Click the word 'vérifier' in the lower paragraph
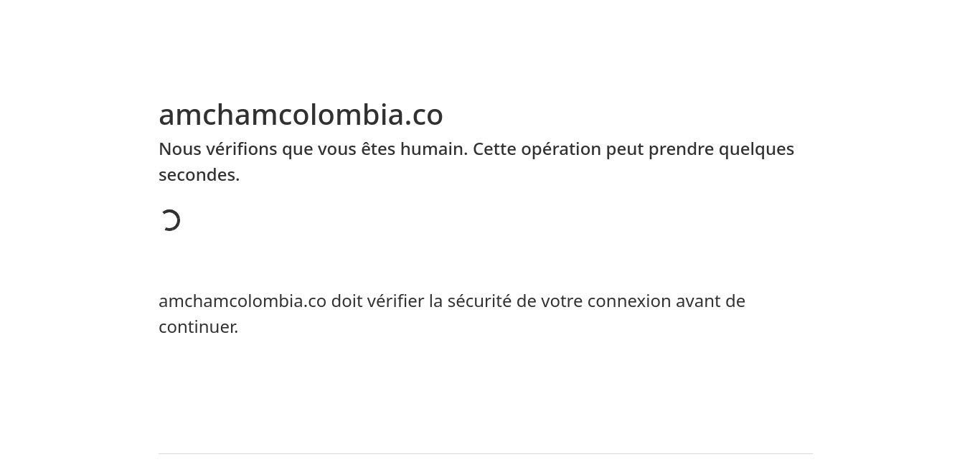980x467 pixels. [395, 301]
